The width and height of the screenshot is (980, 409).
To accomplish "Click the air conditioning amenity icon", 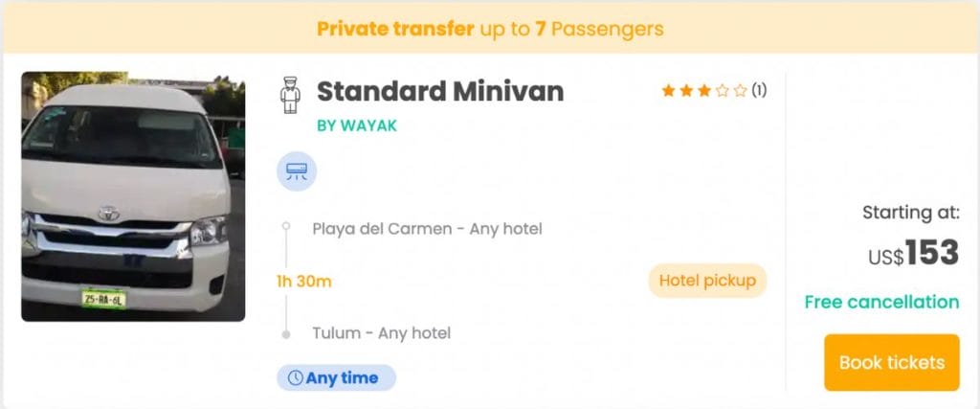I will 297,171.
